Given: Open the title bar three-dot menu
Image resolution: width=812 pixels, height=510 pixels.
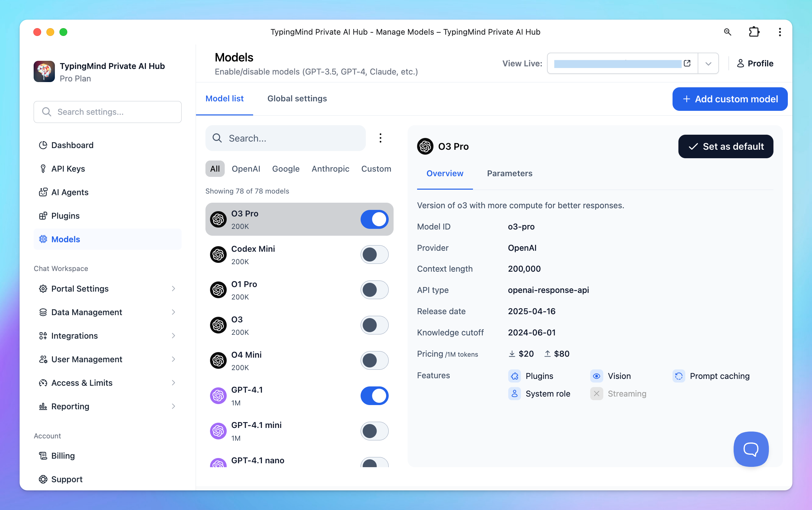Looking at the screenshot, I should point(780,32).
